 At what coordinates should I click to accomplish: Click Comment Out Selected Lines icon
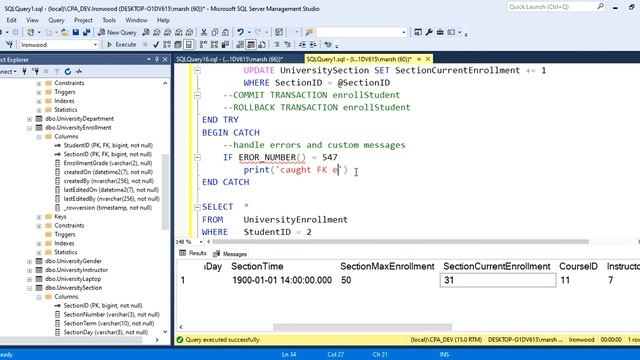click(277, 44)
